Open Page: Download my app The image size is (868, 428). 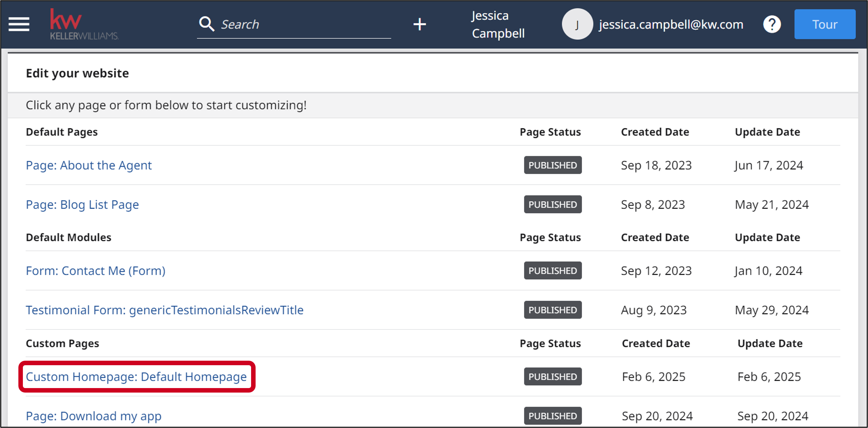point(94,416)
